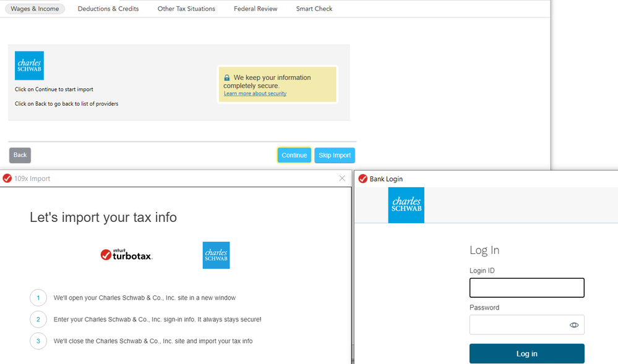Click the 'We keep your information completely secure' text
Image resolution: width=618 pixels, height=364 pixels.
pyautogui.click(x=267, y=82)
